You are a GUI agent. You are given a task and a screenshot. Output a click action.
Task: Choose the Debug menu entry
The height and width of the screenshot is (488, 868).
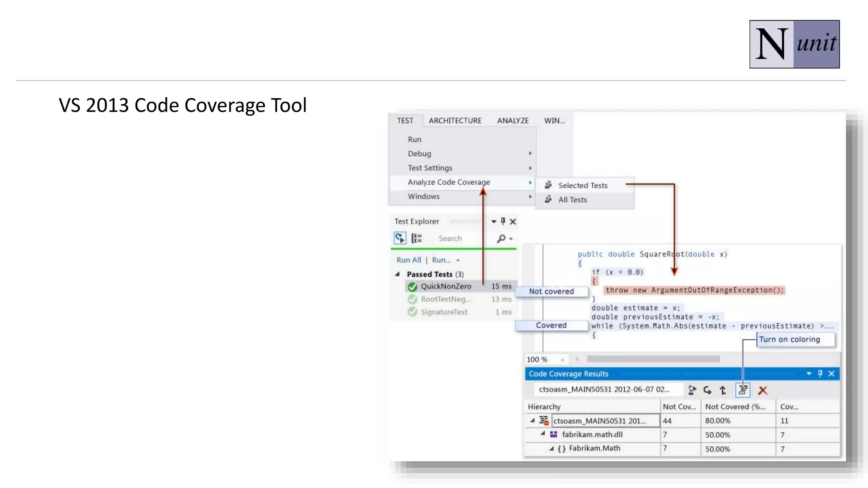[x=462, y=153]
